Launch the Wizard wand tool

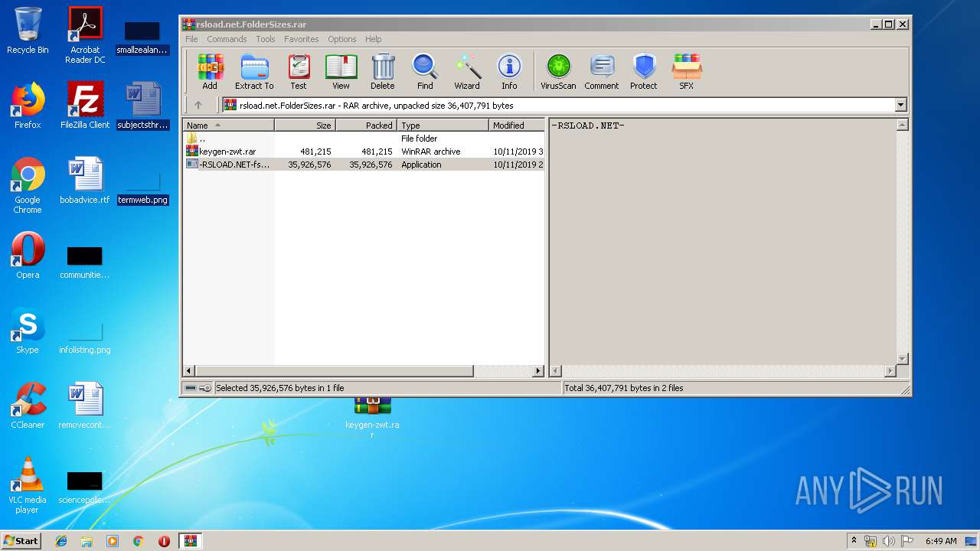tap(467, 72)
